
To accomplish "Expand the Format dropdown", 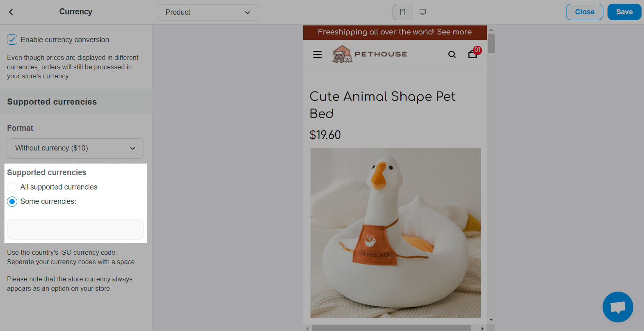I will pos(75,148).
